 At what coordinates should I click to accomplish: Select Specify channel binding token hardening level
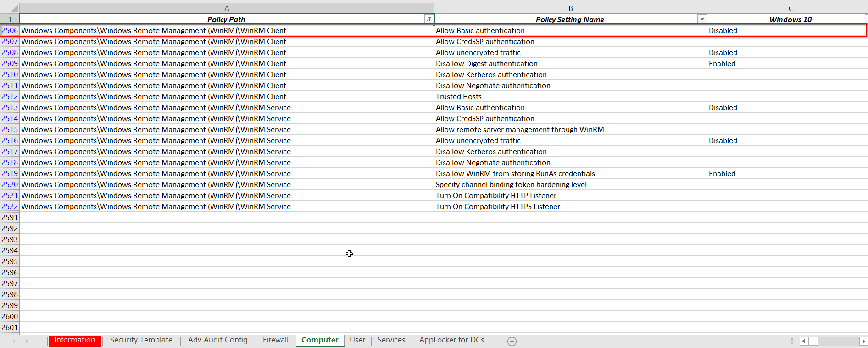[571, 184]
